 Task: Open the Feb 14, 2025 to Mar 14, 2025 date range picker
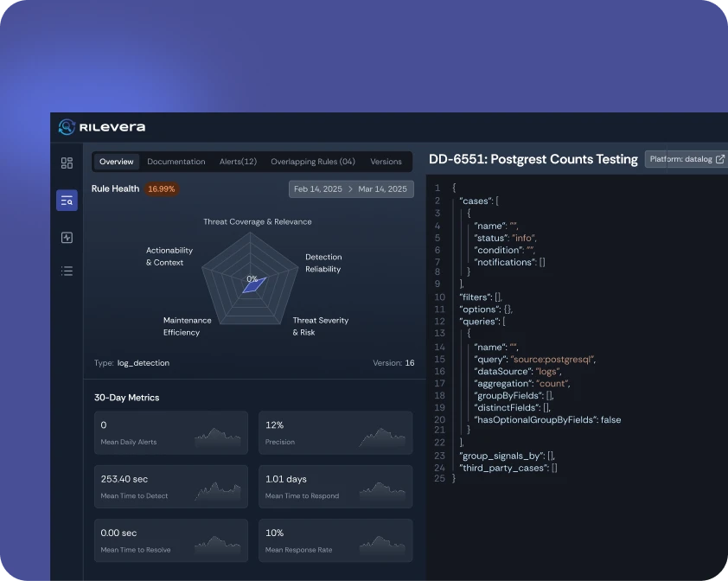(x=351, y=189)
